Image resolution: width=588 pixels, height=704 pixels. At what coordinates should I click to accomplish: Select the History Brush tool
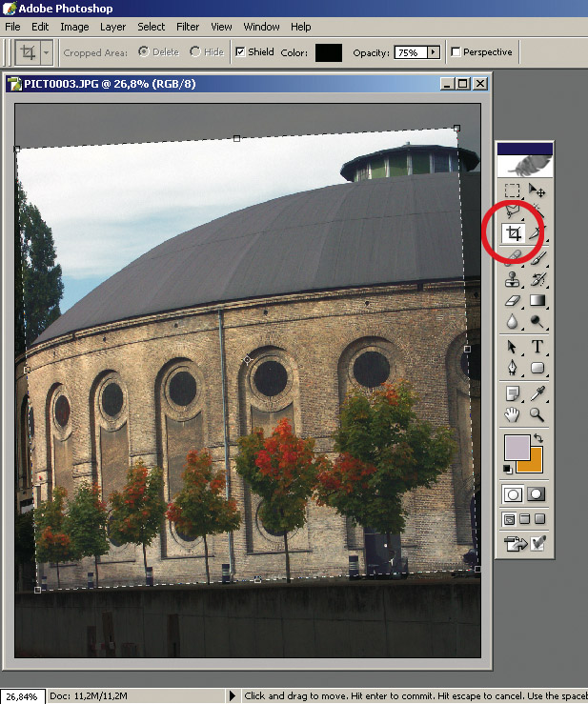click(537, 279)
